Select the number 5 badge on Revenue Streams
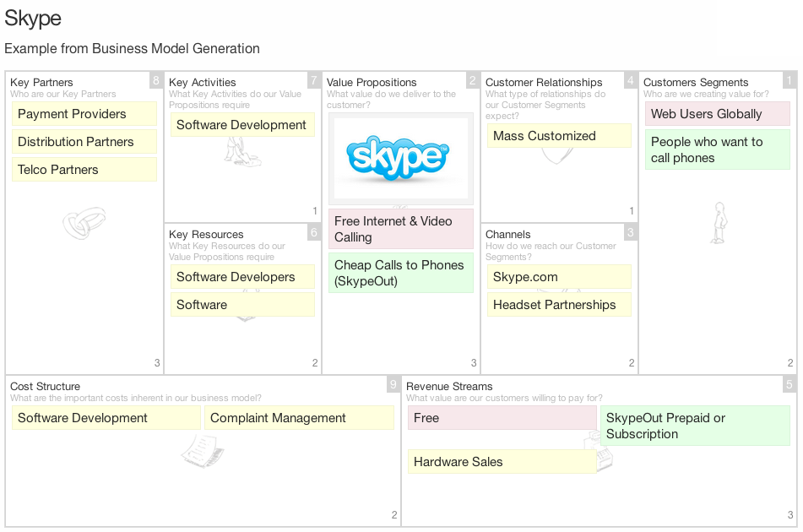Image resolution: width=803 pixels, height=532 pixels. [x=789, y=384]
